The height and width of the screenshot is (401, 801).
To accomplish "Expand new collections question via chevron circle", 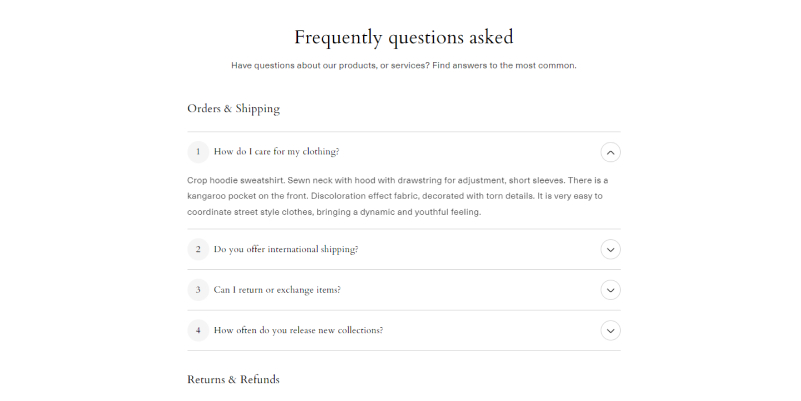I will tap(611, 330).
